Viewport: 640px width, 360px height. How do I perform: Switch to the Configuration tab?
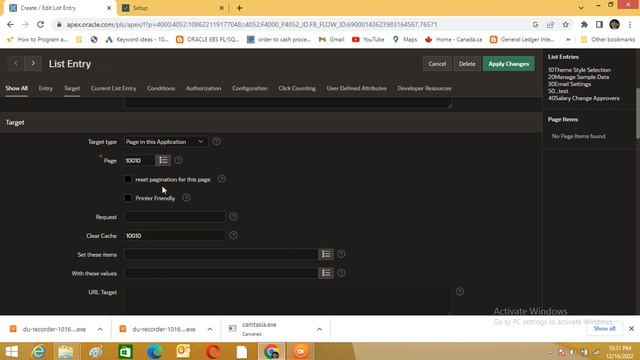[250, 88]
